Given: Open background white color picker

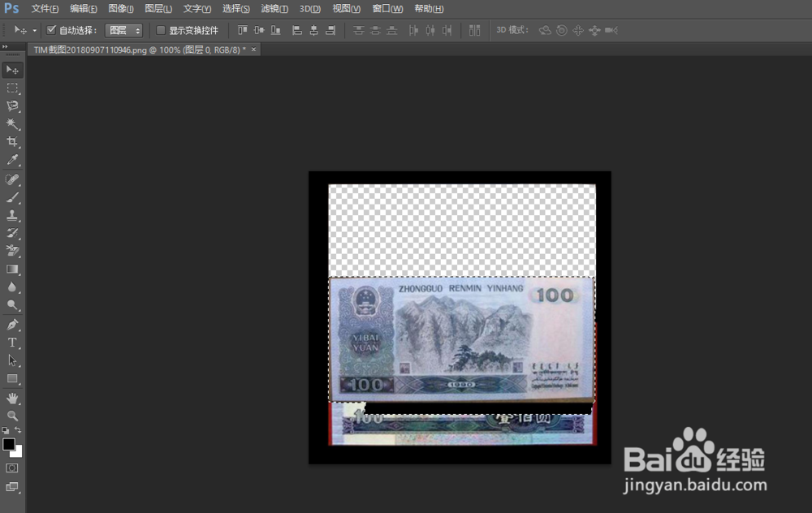Looking at the screenshot, I should [x=19, y=453].
